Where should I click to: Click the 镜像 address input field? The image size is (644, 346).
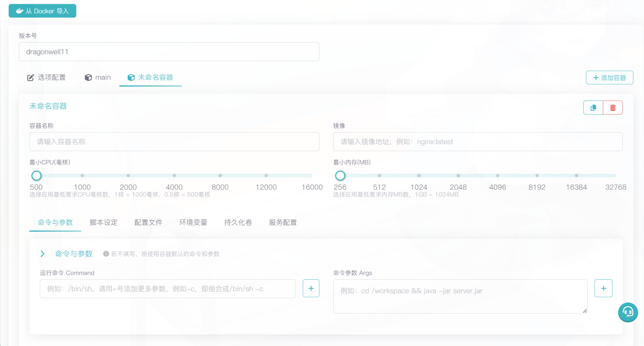[478, 142]
